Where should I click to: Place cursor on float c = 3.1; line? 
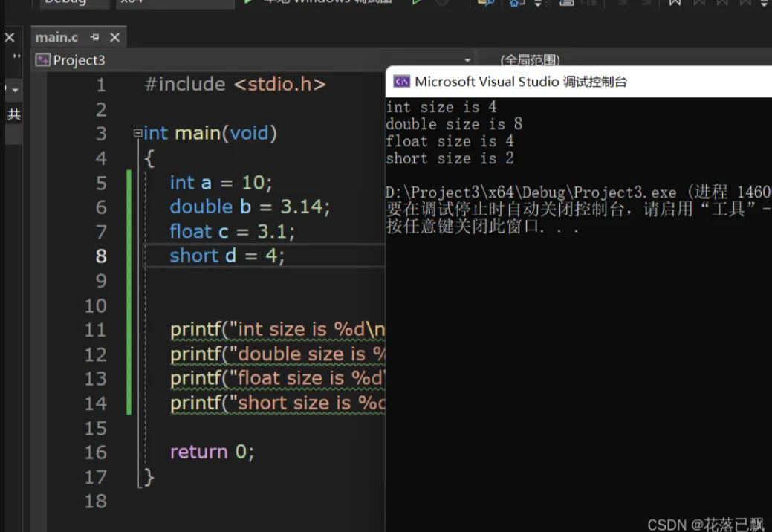(x=232, y=231)
